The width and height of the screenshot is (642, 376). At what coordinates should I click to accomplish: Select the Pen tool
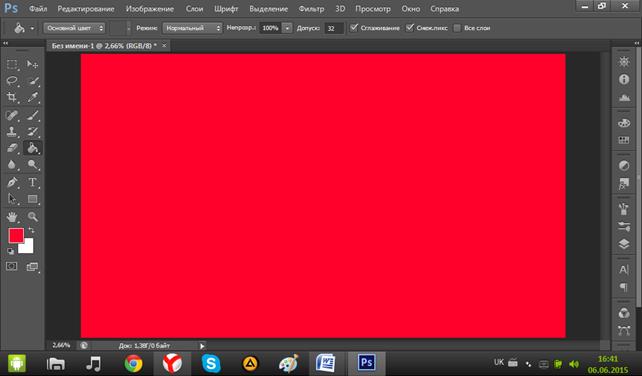pos(12,182)
